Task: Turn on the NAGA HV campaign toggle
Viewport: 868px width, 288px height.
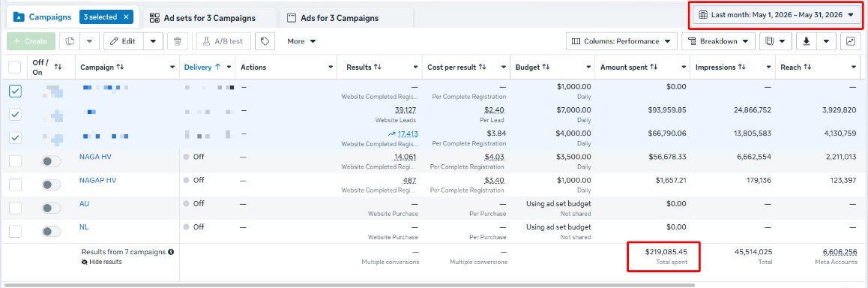Action: (52, 161)
